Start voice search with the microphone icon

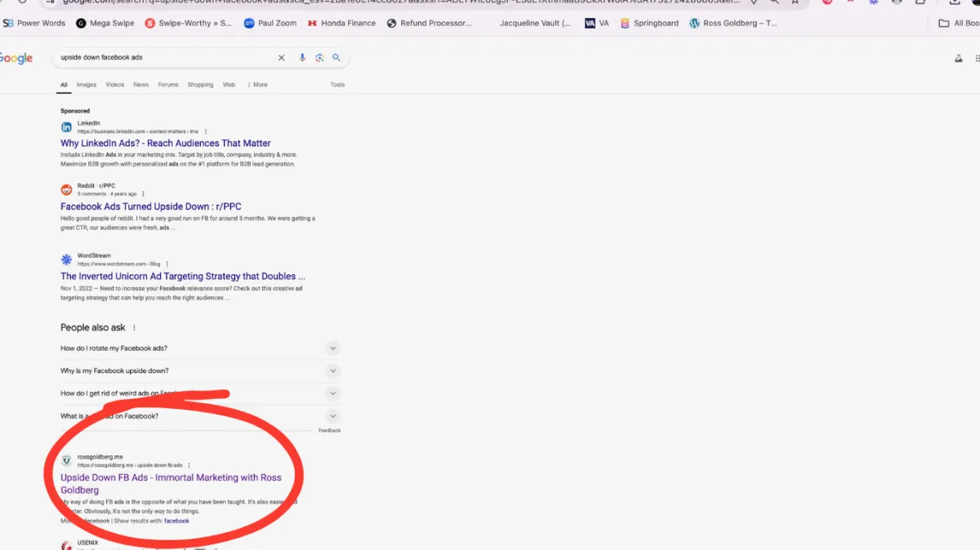click(303, 58)
